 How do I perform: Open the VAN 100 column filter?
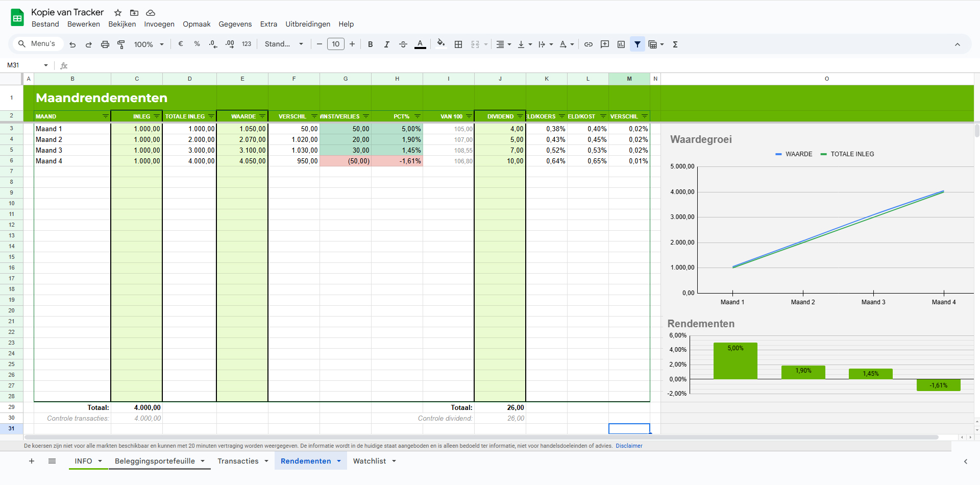tap(469, 116)
